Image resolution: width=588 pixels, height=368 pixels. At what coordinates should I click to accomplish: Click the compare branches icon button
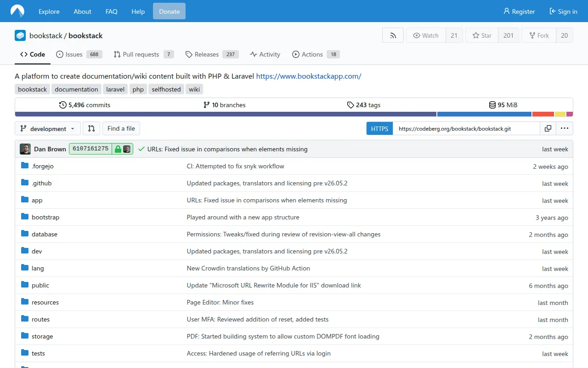[91, 128]
